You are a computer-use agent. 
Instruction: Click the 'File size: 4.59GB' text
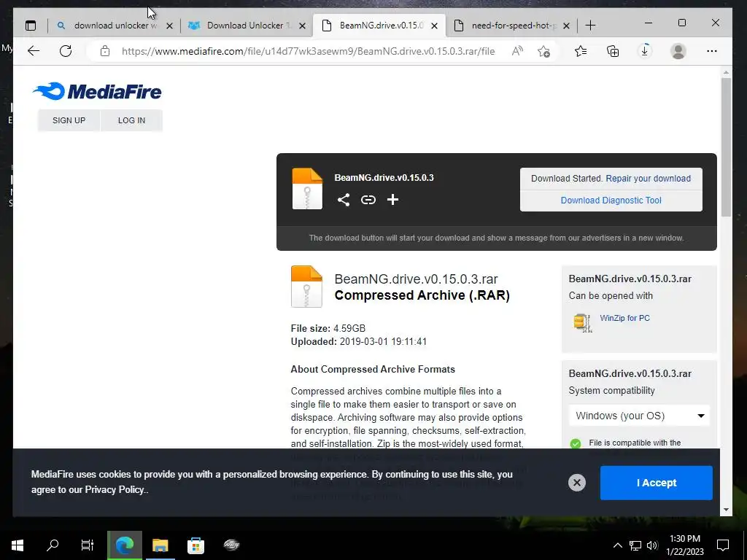pyautogui.click(x=328, y=329)
